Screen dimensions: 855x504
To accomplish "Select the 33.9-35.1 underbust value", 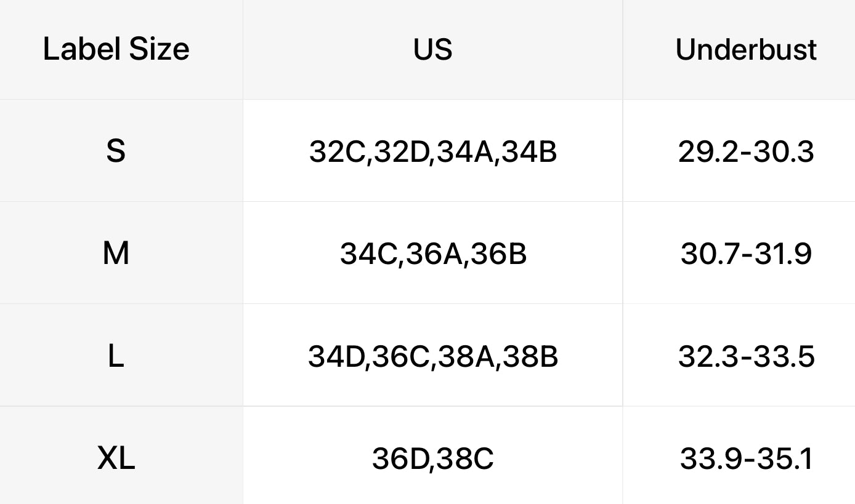I will [x=746, y=458].
